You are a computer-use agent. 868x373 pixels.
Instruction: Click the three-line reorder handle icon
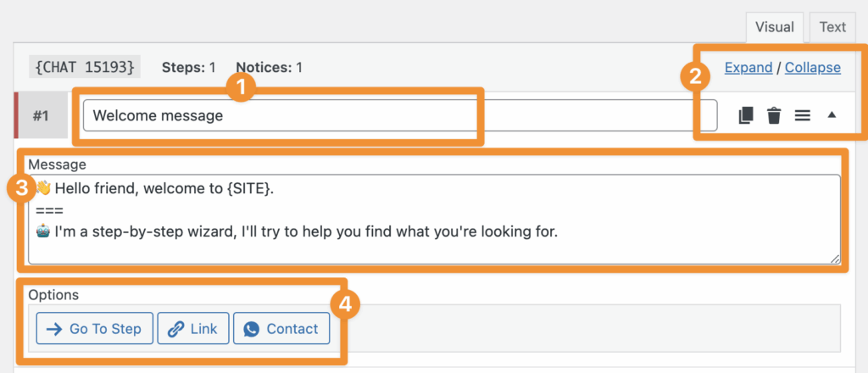803,115
